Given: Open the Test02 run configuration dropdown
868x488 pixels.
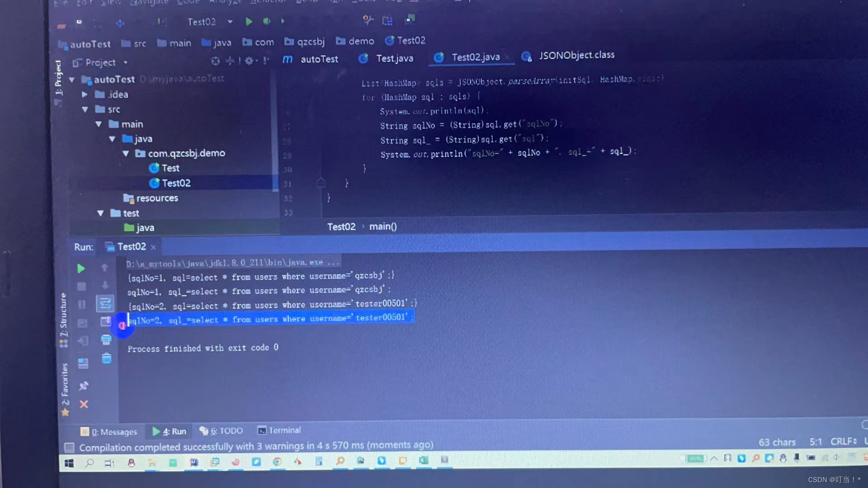Looking at the screenshot, I should click(x=210, y=22).
